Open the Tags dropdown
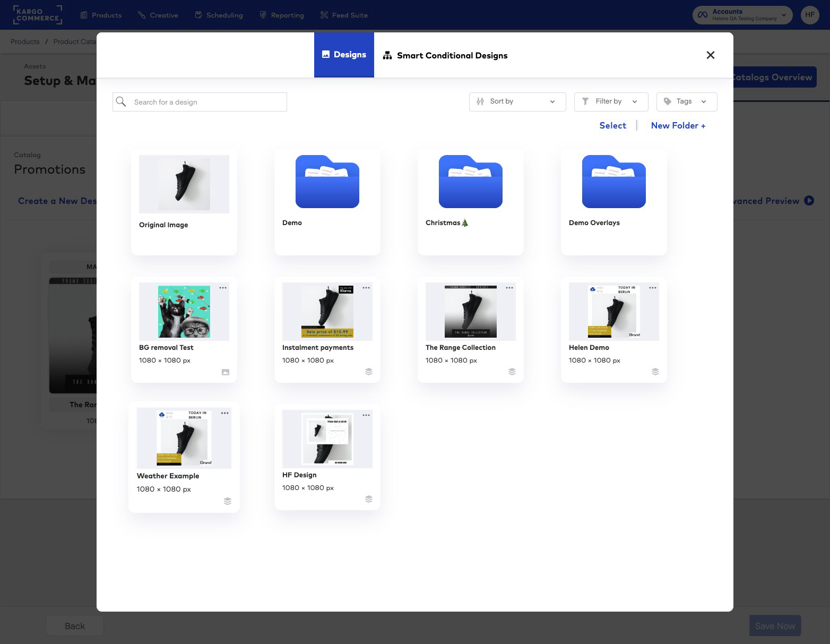This screenshot has height=644, width=830. click(x=686, y=101)
